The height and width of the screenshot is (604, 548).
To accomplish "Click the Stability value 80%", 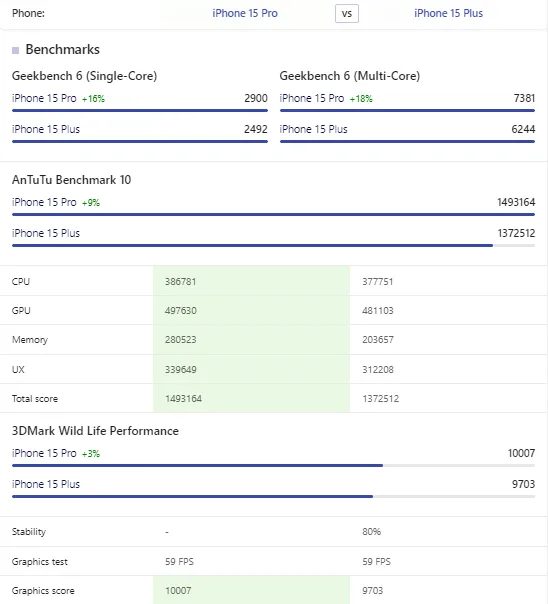I will coord(371,532).
